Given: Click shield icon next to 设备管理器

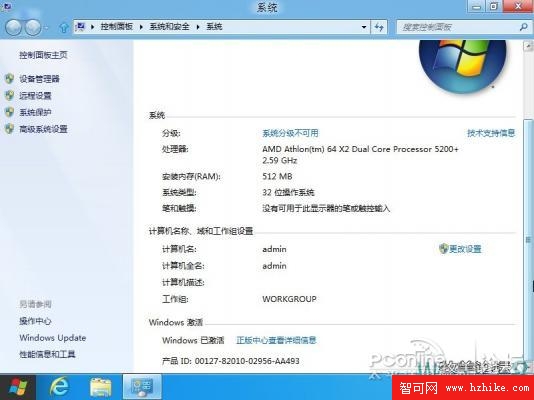Looking at the screenshot, I should coord(10,79).
